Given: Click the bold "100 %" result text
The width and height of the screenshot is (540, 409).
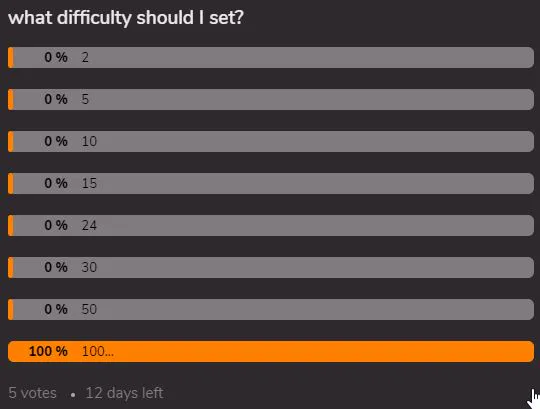Looking at the screenshot, I should point(48,351).
